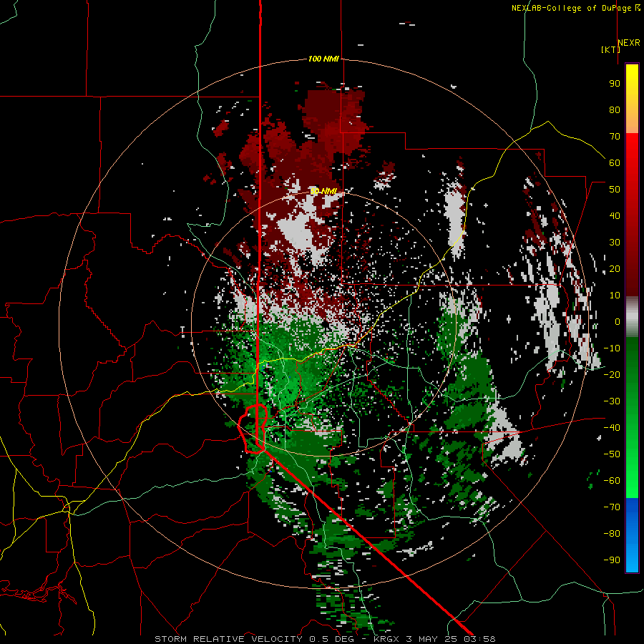644x644 pixels.
Task: Click the 50 value on the velocity scale
Action: (x=615, y=190)
